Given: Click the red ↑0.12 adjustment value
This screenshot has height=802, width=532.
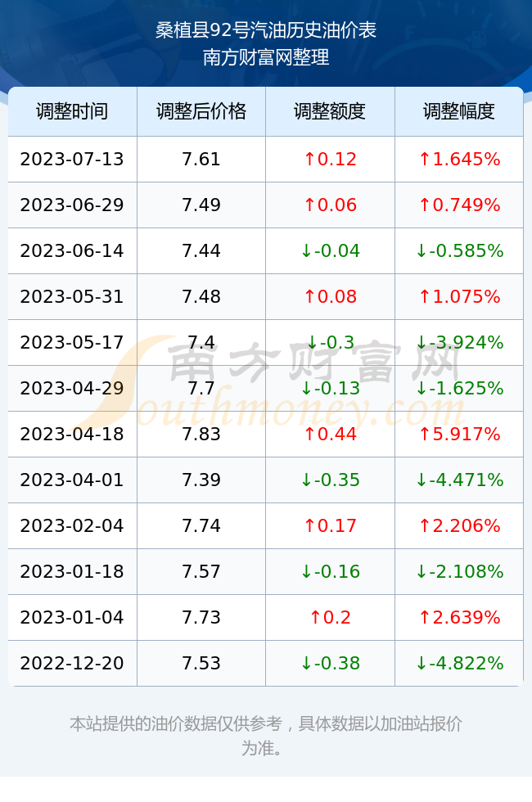Looking at the screenshot, I should coord(330,159).
